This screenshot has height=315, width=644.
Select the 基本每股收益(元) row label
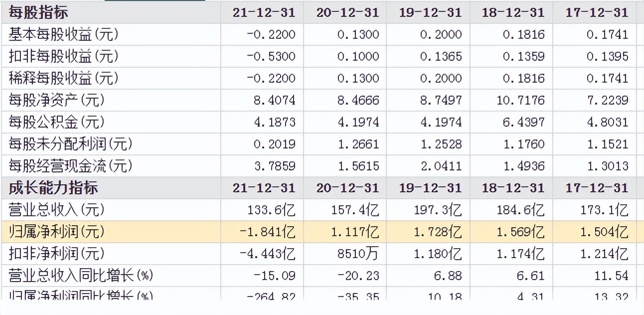pos(64,34)
